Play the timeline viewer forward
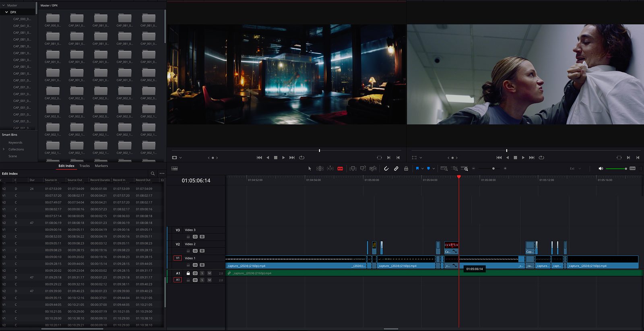Viewport: 644px width, 331px height. 523,158
